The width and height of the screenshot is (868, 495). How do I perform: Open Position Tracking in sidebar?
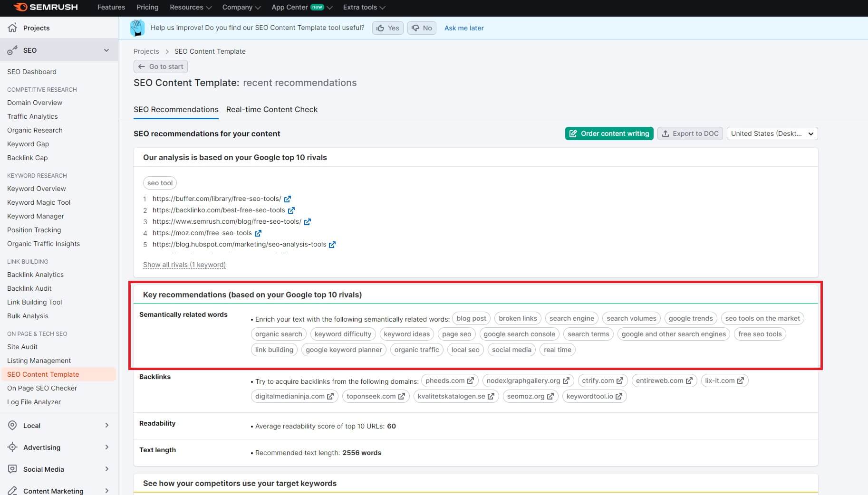[34, 230]
